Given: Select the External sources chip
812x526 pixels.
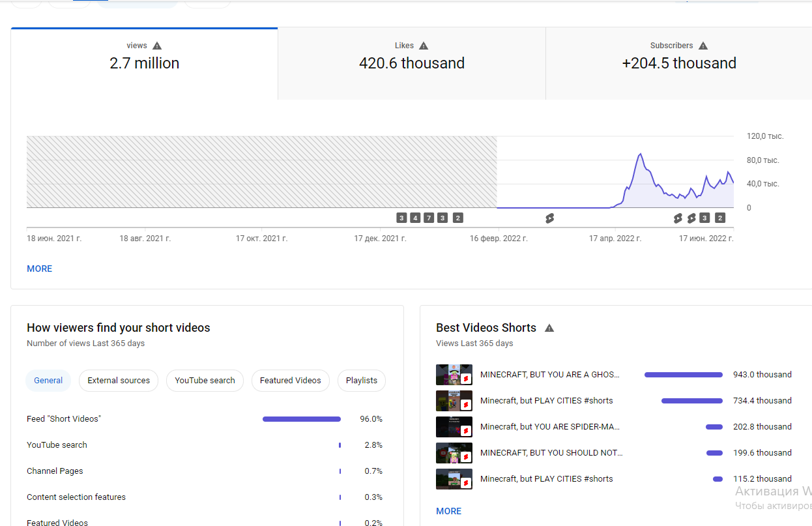Looking at the screenshot, I should pyautogui.click(x=119, y=381).
